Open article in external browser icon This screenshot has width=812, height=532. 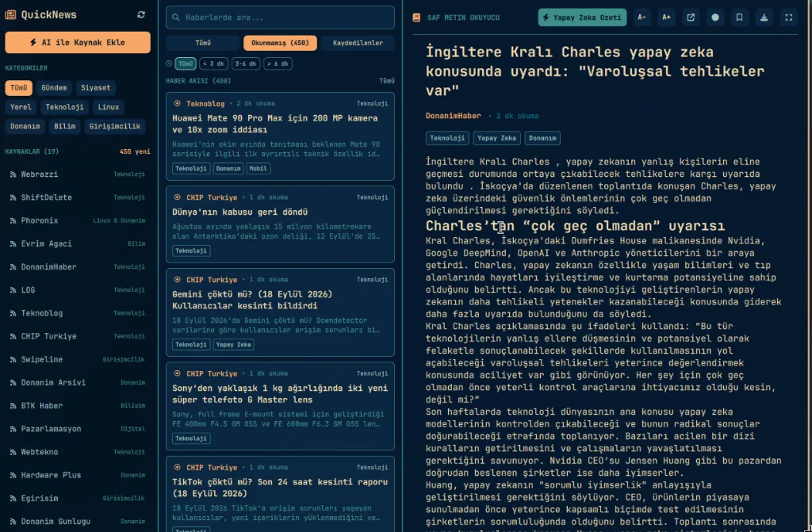pos(691,17)
